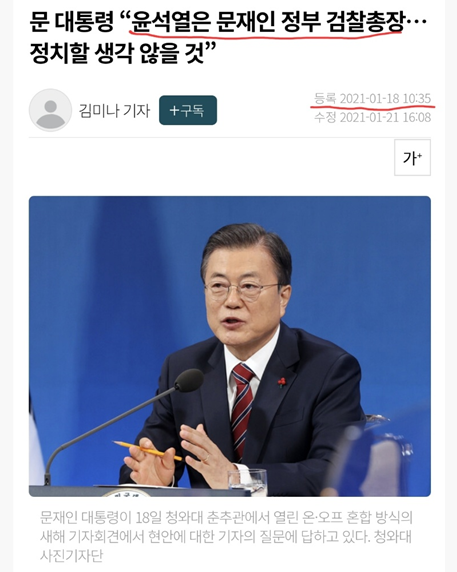Click the microphone head in the photo
The width and height of the screenshot is (457, 572).
[x=189, y=380]
